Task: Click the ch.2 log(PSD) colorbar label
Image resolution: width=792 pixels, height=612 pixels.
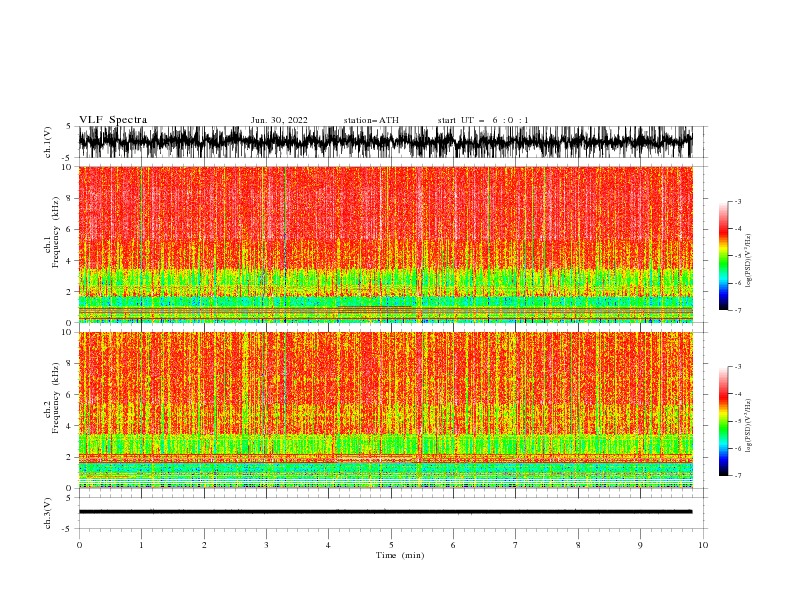Action: 748,426
